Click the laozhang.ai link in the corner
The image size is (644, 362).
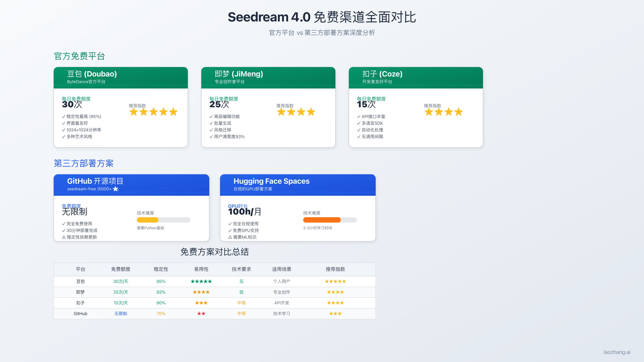(x=617, y=352)
